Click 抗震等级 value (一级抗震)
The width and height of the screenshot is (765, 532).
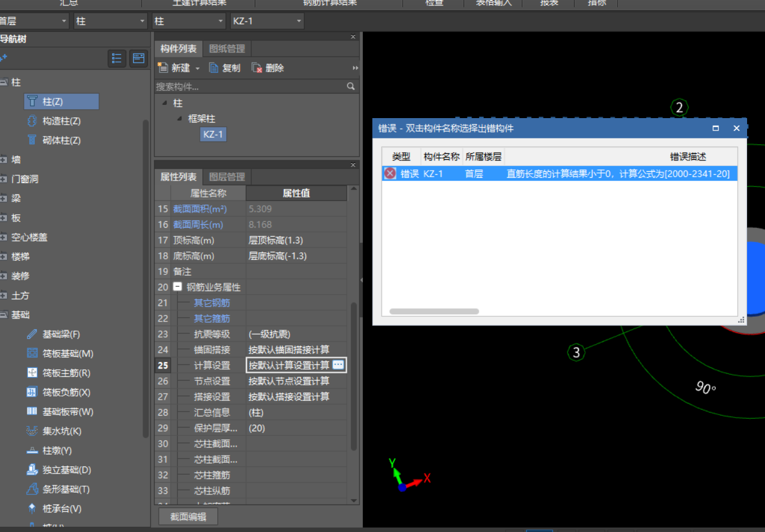[x=296, y=334]
